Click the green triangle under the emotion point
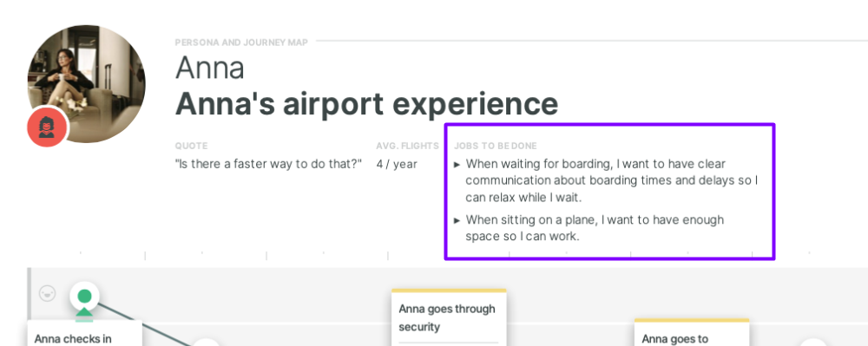 pyautogui.click(x=84, y=313)
